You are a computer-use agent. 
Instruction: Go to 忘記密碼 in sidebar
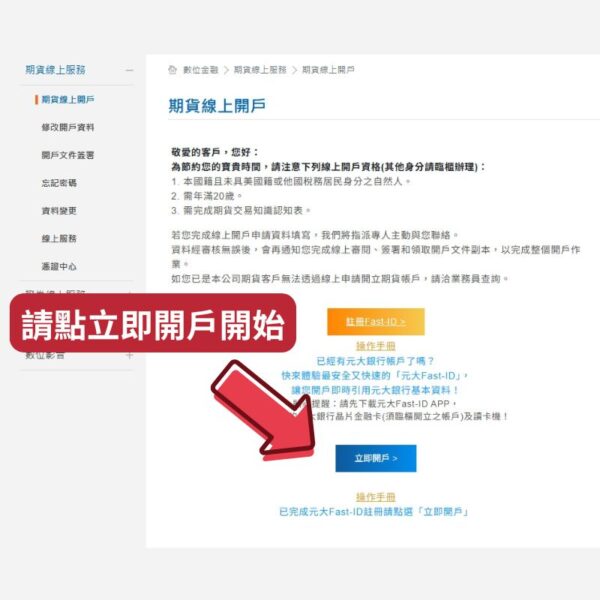(59, 183)
